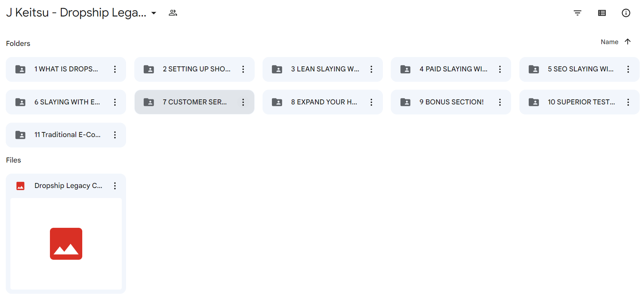Open more actions for 7 CUSTOMER SER folder
The image size is (644, 301).
click(243, 102)
